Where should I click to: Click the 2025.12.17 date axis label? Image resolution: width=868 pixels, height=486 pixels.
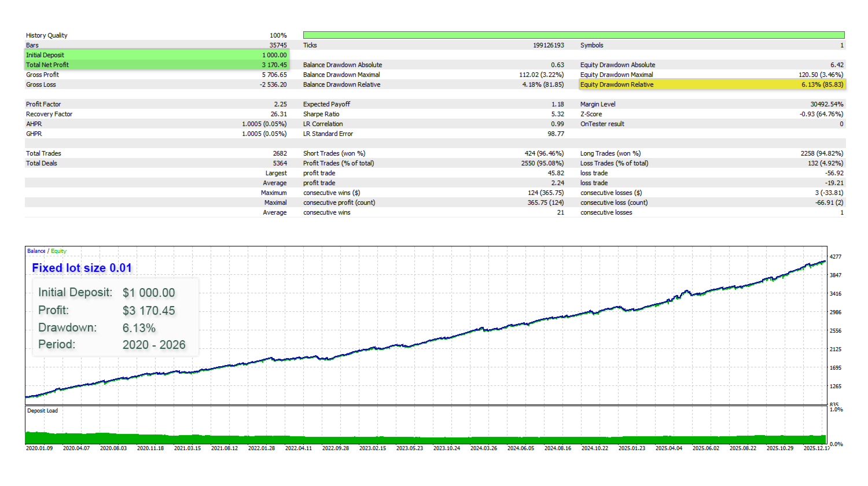coord(816,448)
